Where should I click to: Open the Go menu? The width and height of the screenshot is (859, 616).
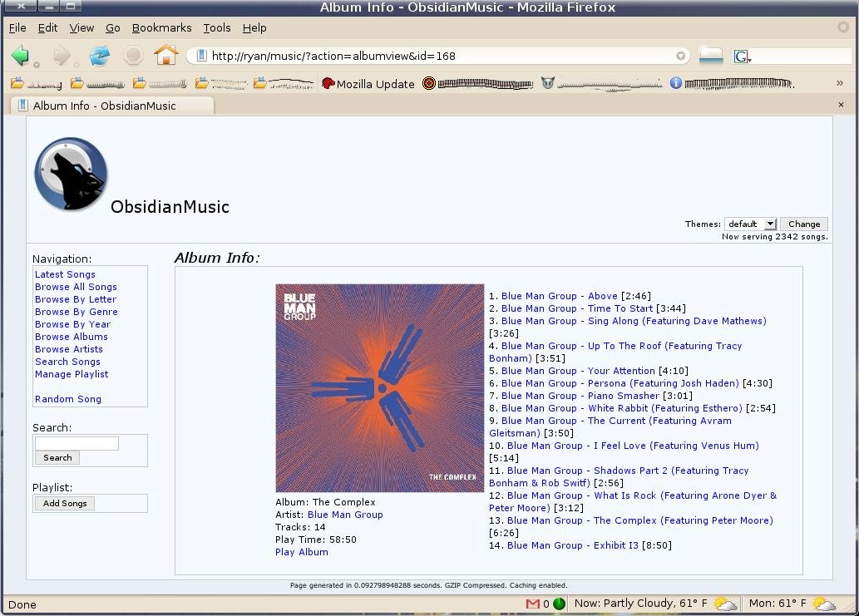pos(113,28)
